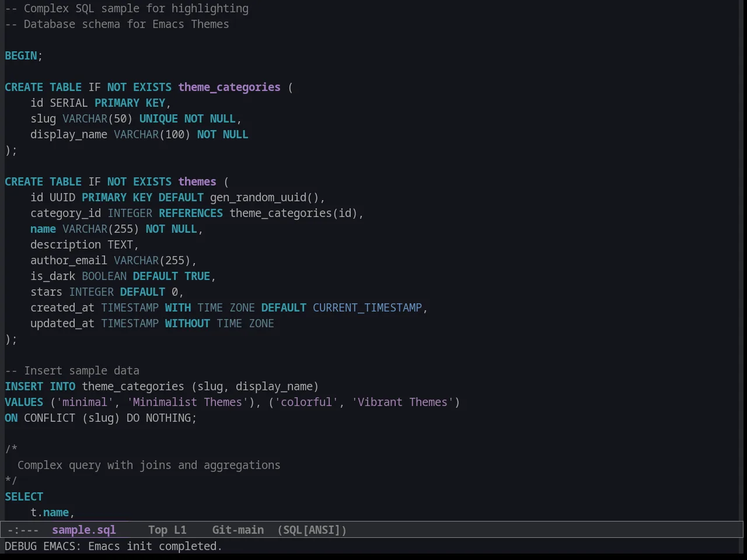Click the INSERT keyword

pos(24,386)
